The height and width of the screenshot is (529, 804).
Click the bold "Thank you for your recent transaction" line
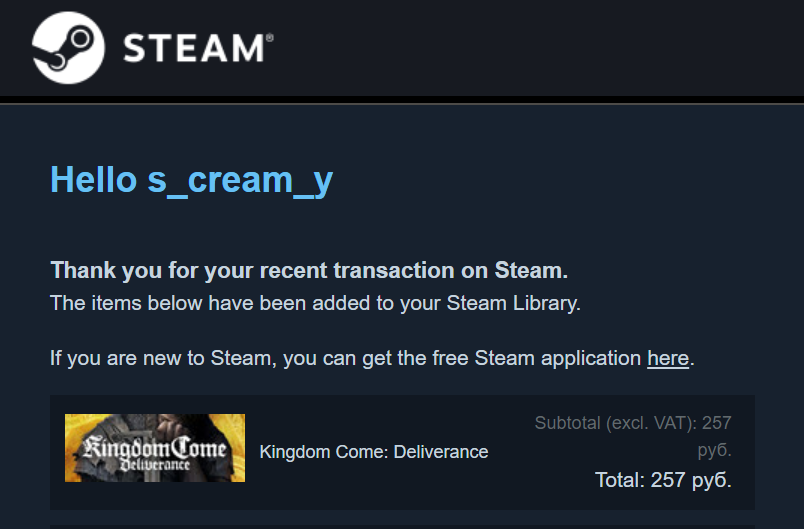click(270, 270)
